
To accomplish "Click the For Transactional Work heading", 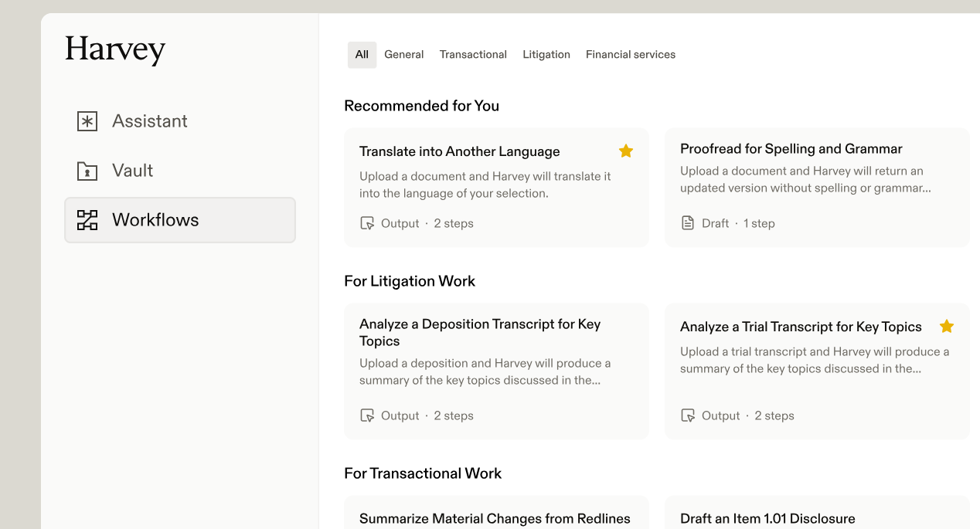I will pos(423,473).
